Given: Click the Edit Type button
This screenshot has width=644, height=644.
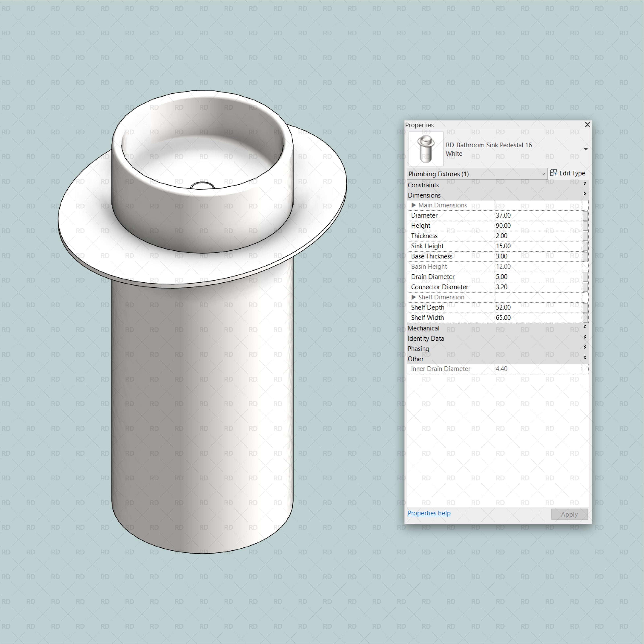Looking at the screenshot, I should click(x=568, y=173).
